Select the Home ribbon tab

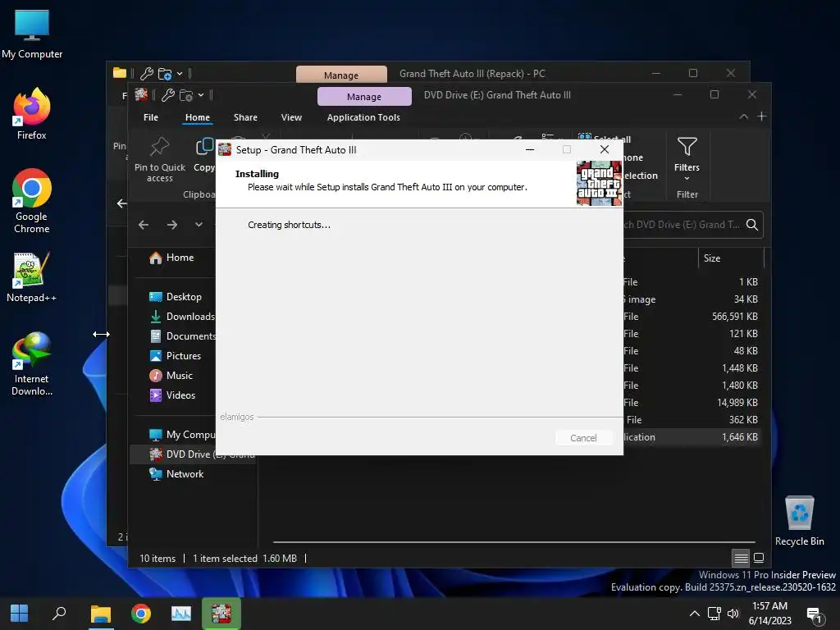198,117
